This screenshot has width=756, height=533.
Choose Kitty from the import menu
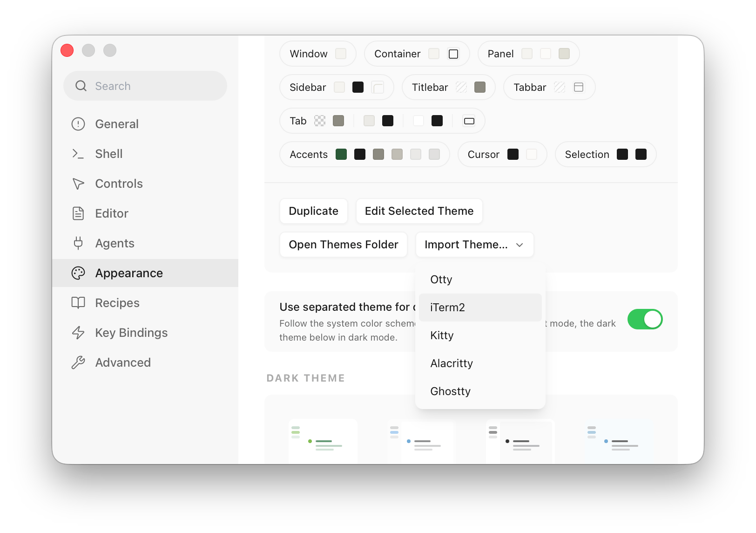click(x=480, y=335)
